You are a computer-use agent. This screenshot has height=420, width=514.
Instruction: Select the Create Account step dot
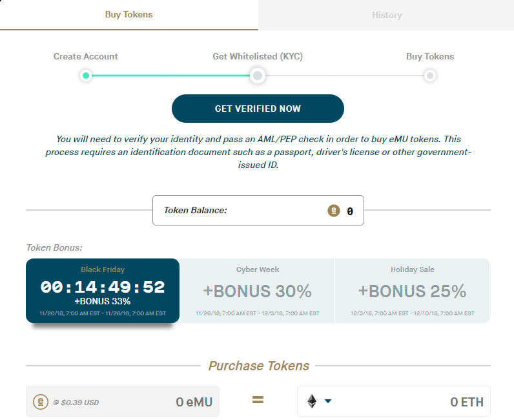(86, 76)
